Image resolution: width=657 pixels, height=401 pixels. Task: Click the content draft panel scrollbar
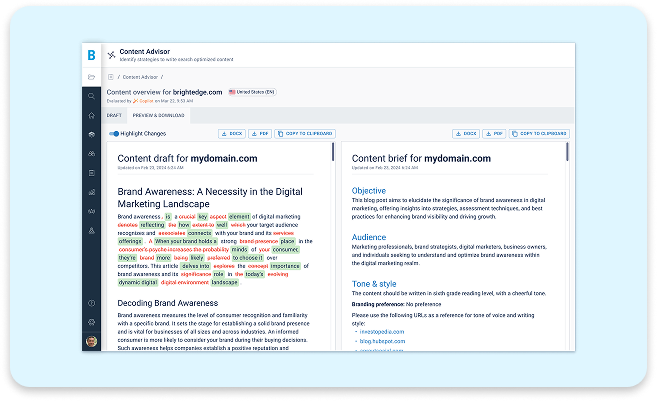(x=333, y=152)
